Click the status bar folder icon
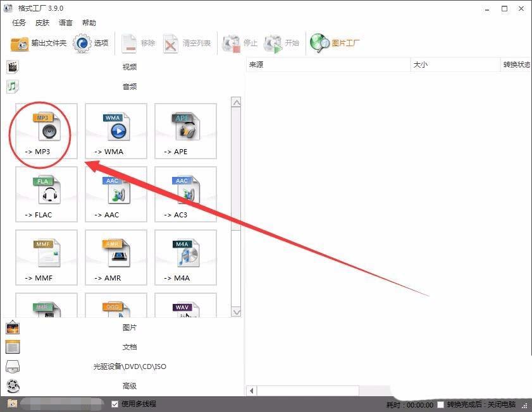This screenshot has height=412, width=532. 12,404
